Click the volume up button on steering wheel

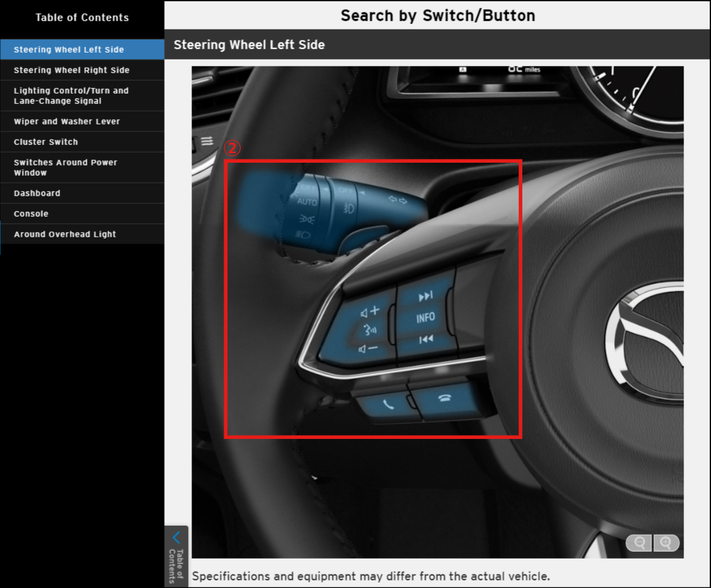370,312
